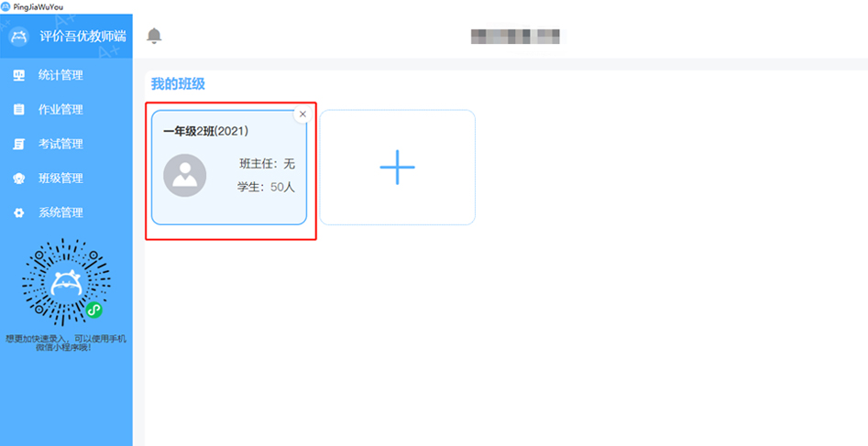The height and width of the screenshot is (446, 868).
Task: Click the 我的班级 heading
Action: [178, 84]
